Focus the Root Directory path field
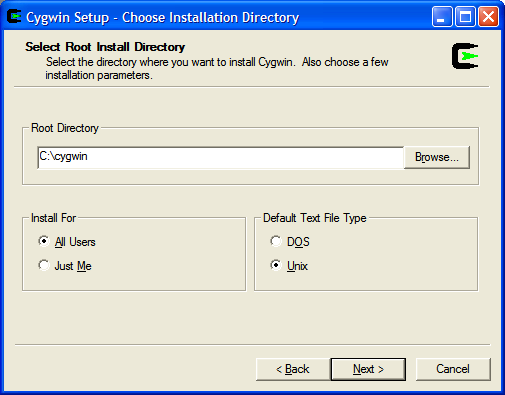This screenshot has height=395, width=505. (x=220, y=157)
